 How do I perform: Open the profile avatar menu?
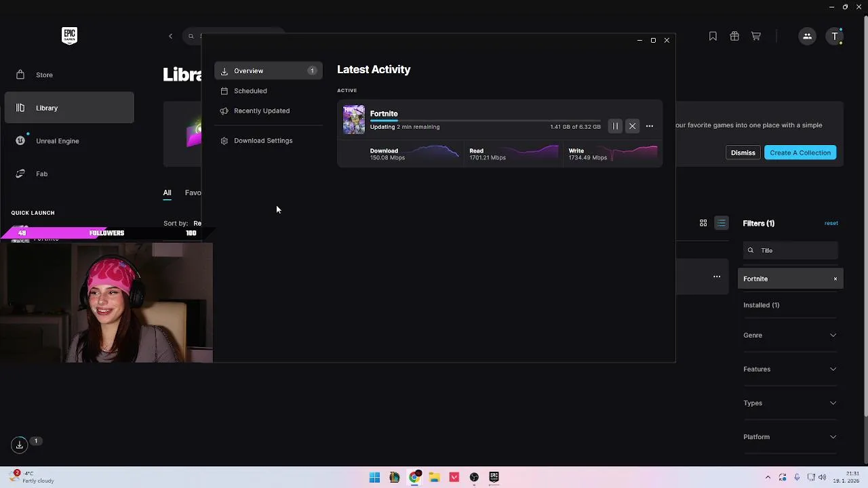click(835, 36)
